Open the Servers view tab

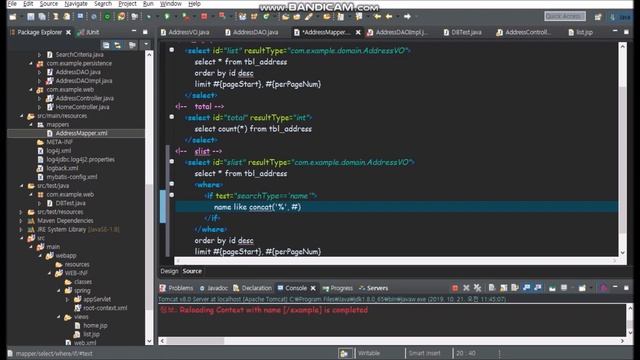pyautogui.click(x=373, y=288)
